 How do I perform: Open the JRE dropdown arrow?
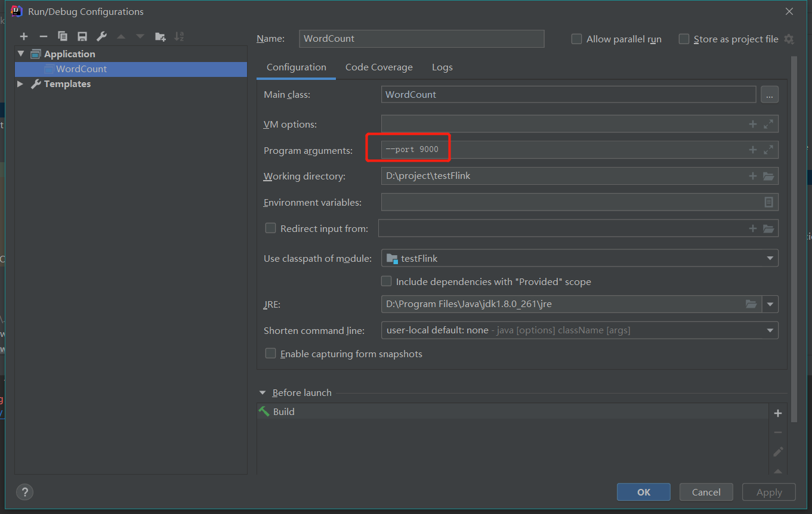tap(770, 304)
